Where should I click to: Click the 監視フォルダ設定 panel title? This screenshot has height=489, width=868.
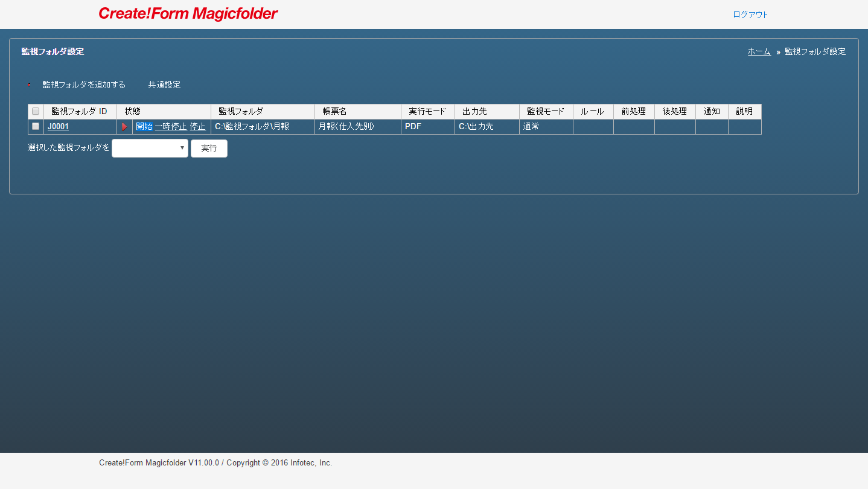(x=53, y=51)
